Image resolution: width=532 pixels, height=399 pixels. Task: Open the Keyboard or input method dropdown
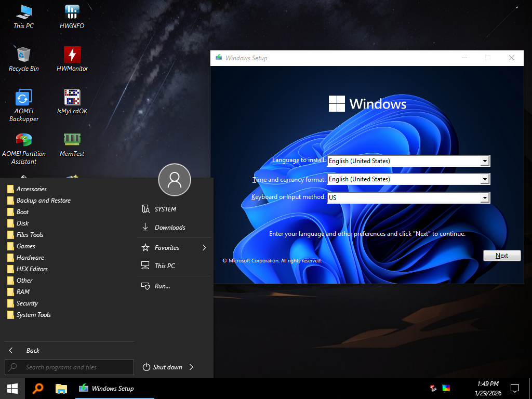485,197
